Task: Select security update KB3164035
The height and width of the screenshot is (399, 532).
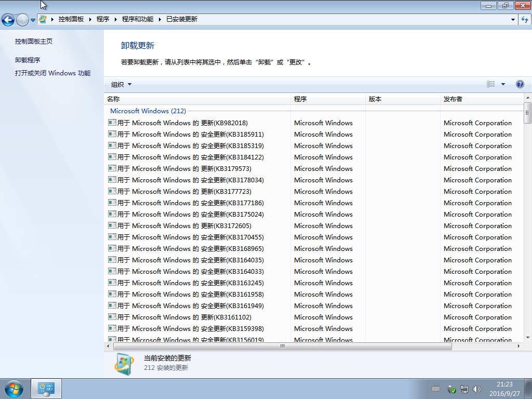Action: (x=314, y=260)
